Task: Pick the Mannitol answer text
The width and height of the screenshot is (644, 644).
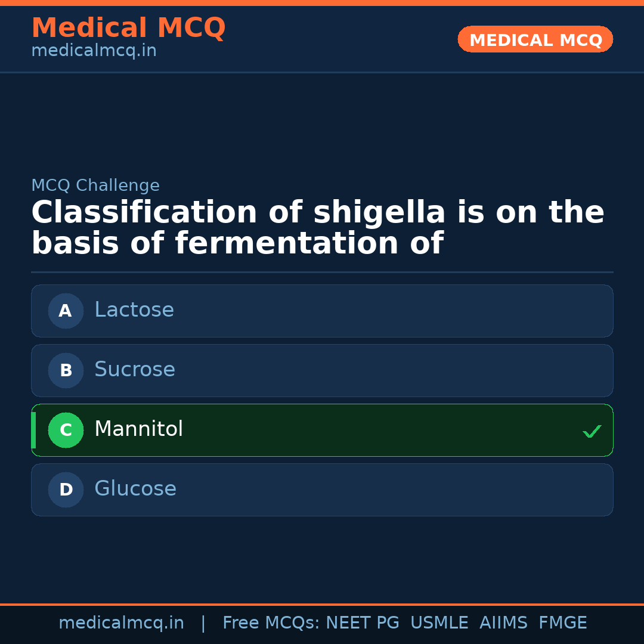Action: [x=138, y=429]
